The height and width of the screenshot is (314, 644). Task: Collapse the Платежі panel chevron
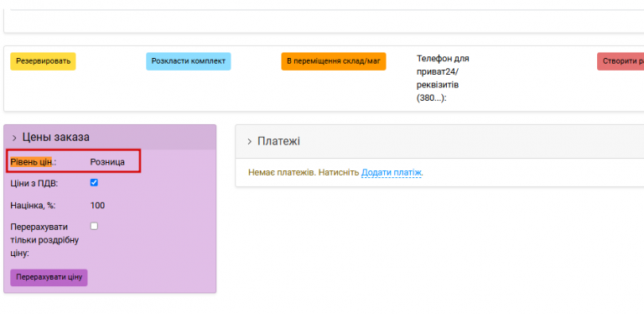pyautogui.click(x=249, y=142)
